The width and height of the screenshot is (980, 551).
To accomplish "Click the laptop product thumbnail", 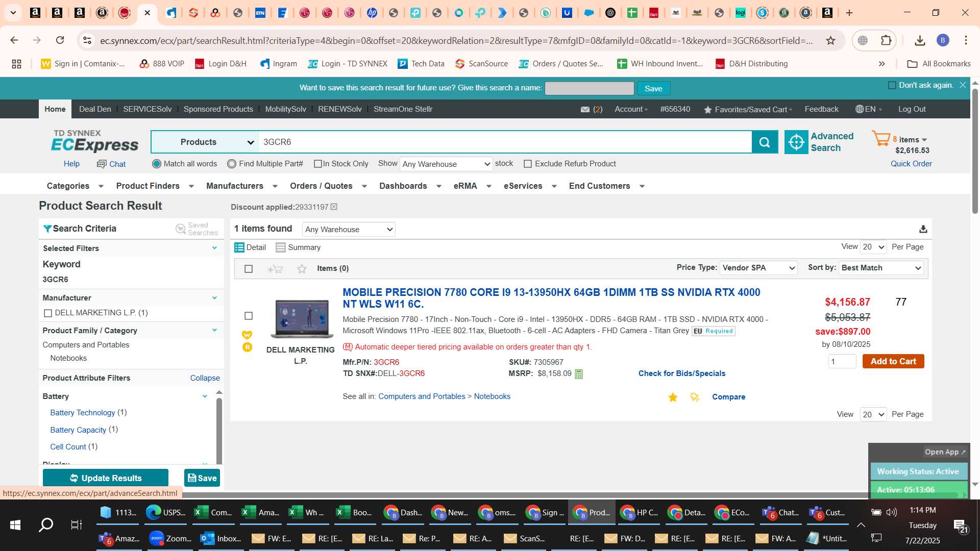I will pos(302,319).
